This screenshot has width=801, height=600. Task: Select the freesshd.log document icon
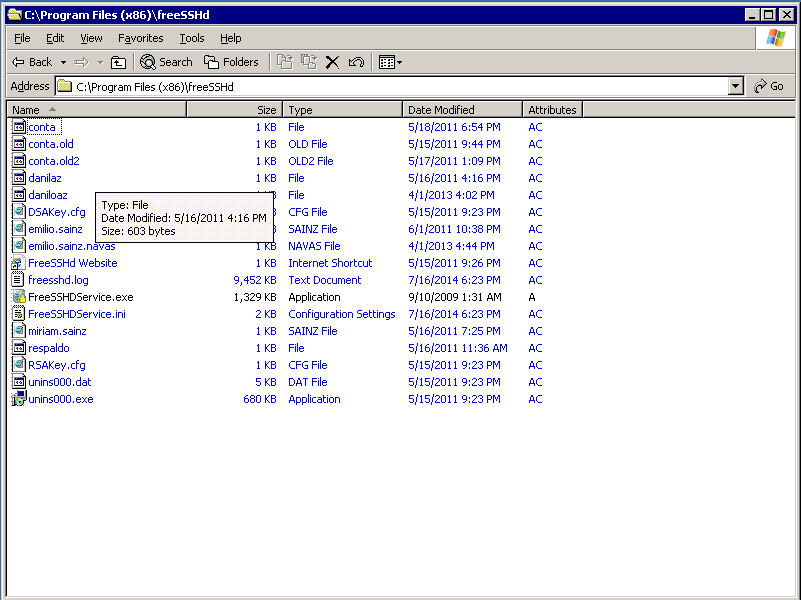(18, 280)
